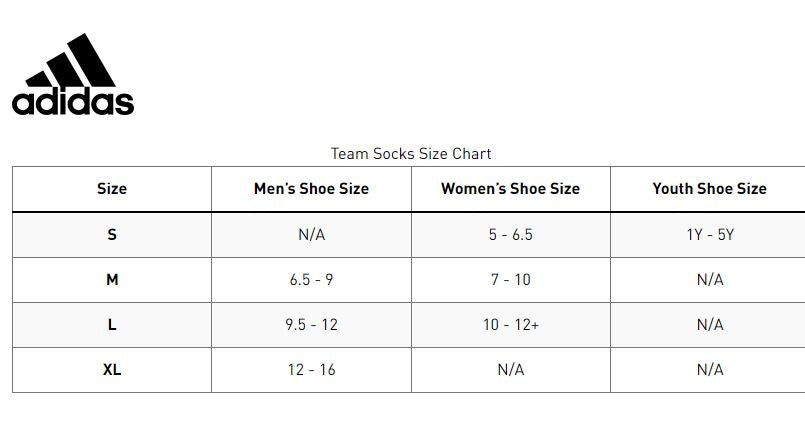Click the youth N/A cell for size M

[709, 280]
